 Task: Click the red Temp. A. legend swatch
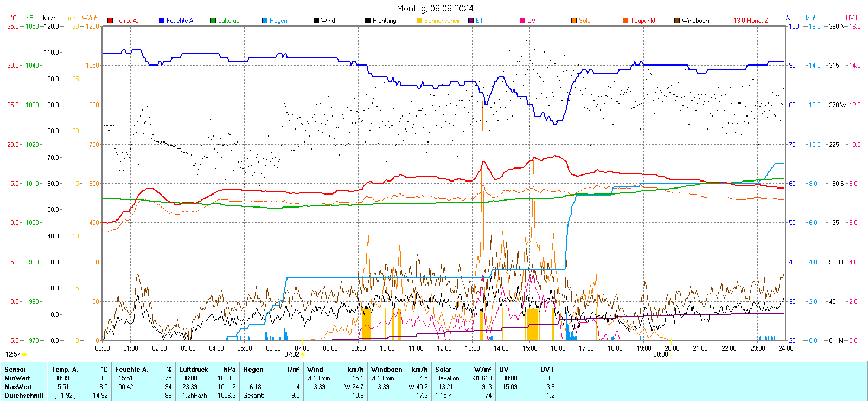coord(110,21)
